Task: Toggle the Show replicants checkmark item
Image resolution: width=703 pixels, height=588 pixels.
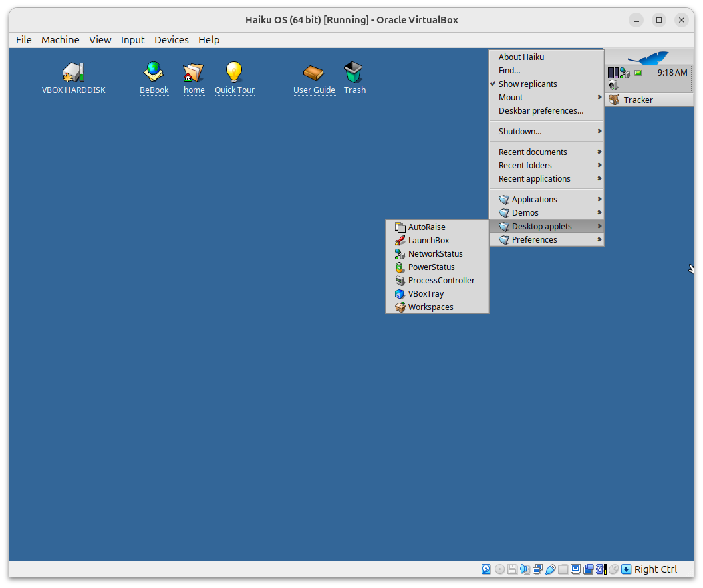Action: [x=547, y=84]
